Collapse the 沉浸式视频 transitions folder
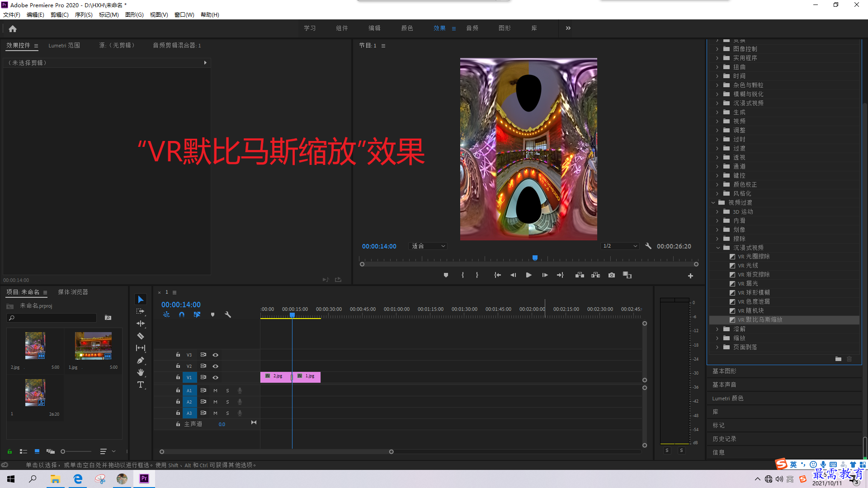Viewport: 868px width, 488px height. click(x=718, y=248)
